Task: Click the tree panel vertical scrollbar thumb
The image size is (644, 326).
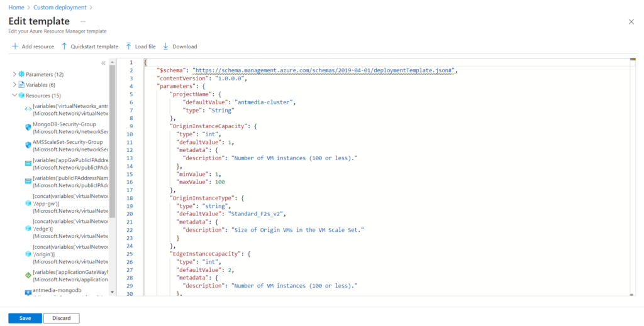Action: (113, 141)
